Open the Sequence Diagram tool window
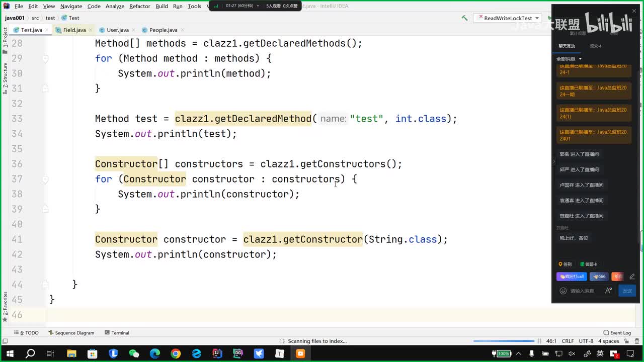The height and width of the screenshot is (362, 644). point(71,333)
